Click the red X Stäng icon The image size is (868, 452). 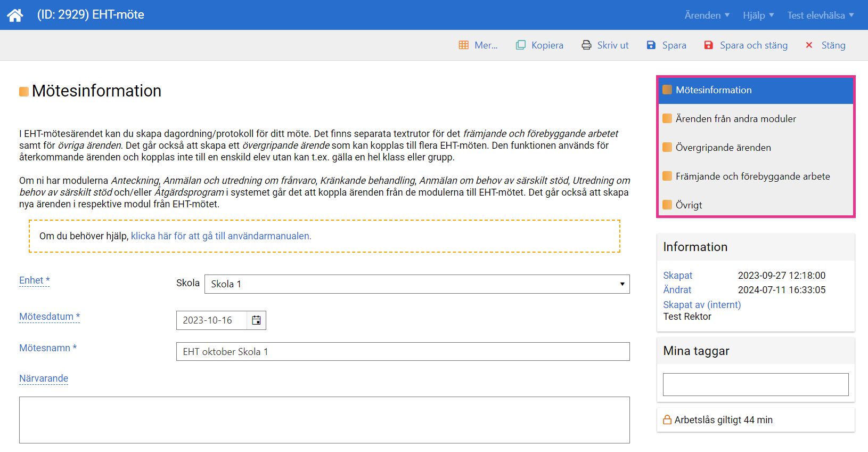[809, 45]
